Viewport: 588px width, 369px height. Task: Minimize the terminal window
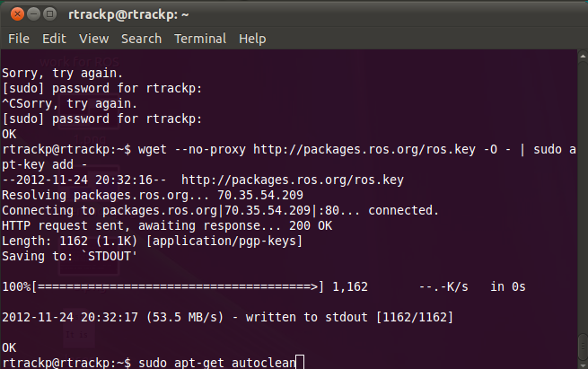pos(31,14)
